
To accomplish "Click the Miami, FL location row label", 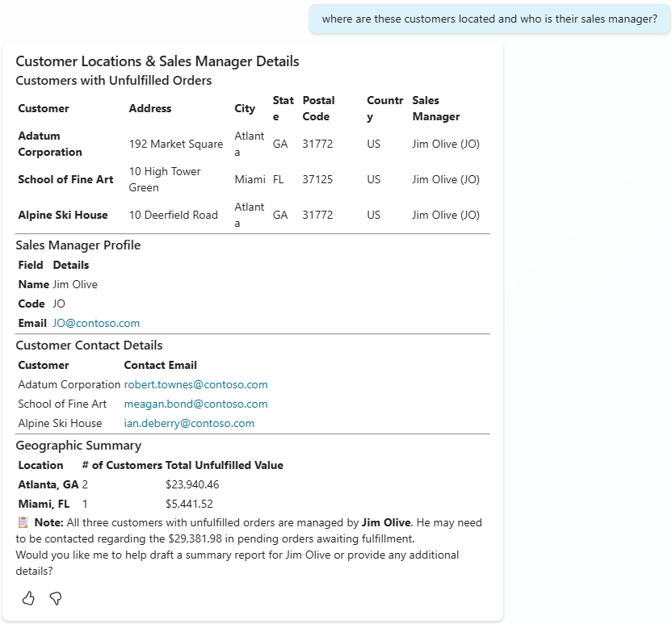I will 44,504.
